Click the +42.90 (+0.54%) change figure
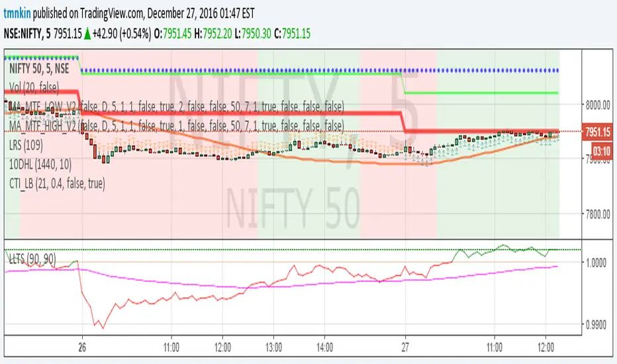Viewport: 617px width, 364px height. pos(122,34)
